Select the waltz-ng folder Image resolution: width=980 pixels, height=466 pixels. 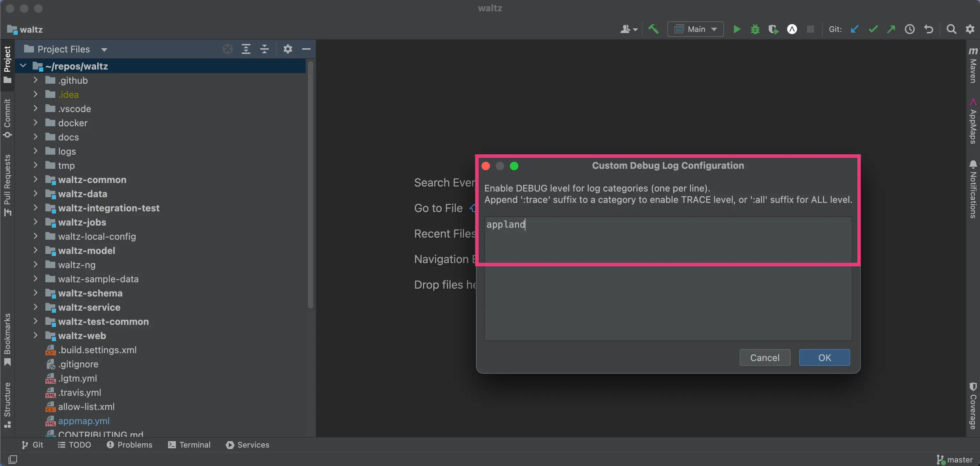pyautogui.click(x=77, y=265)
